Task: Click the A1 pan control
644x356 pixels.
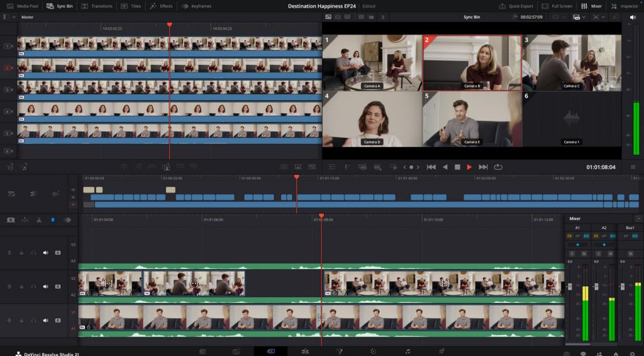Action: click(577, 245)
